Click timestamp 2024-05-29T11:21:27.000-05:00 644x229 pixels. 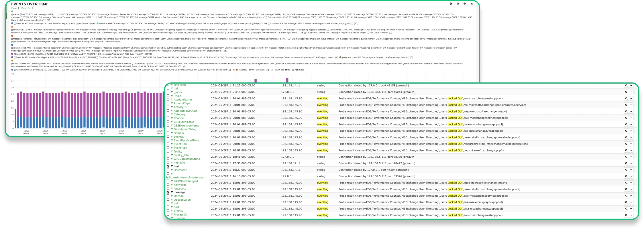pyautogui.click(x=233, y=86)
